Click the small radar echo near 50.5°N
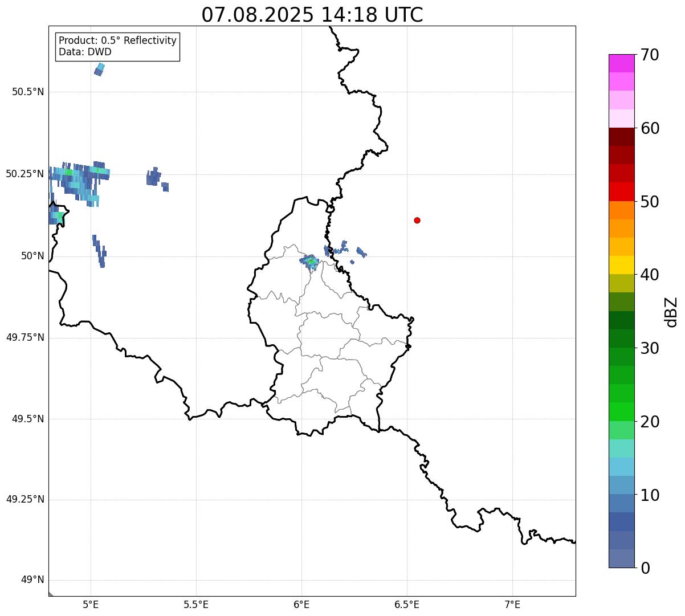 [x=99, y=70]
